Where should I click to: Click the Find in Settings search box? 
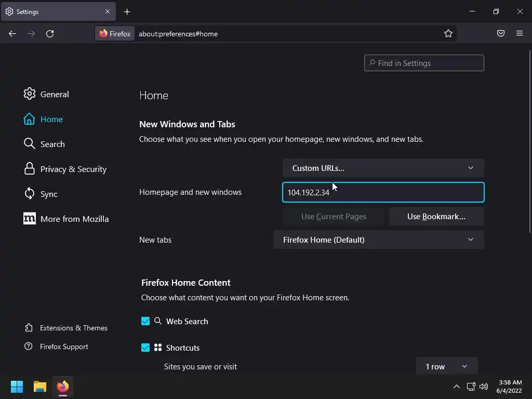pyautogui.click(x=424, y=63)
